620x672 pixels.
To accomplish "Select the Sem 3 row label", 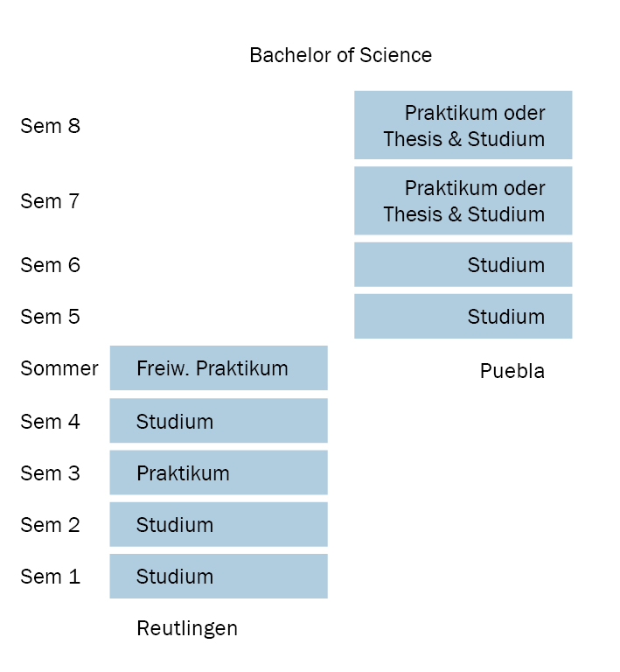I will (50, 473).
